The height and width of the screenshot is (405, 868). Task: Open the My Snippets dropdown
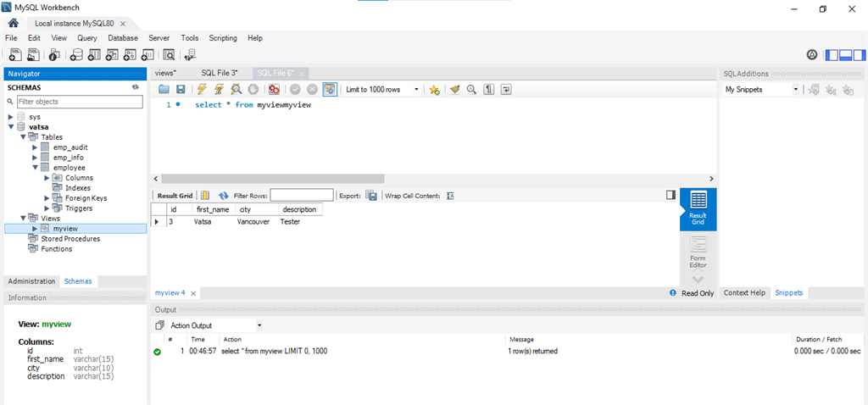761,89
